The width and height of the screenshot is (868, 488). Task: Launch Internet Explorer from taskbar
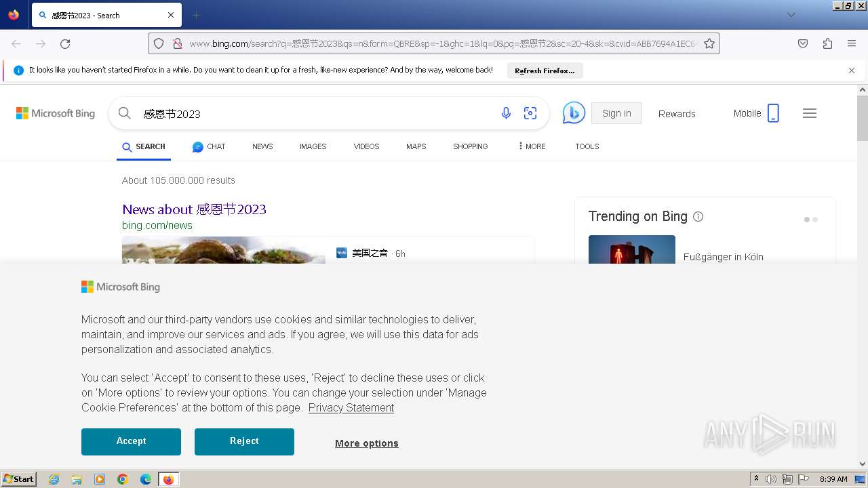click(54, 479)
